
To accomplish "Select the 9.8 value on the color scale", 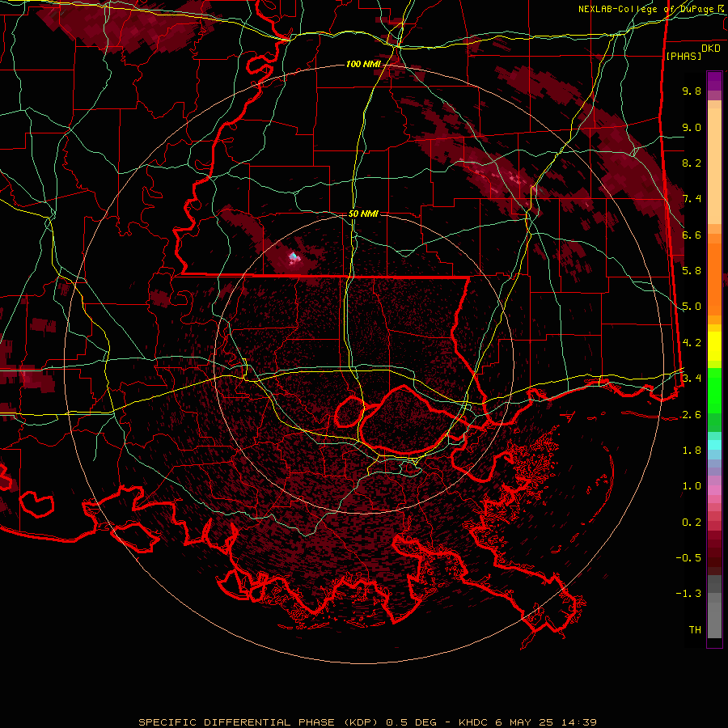I will 692,91.
